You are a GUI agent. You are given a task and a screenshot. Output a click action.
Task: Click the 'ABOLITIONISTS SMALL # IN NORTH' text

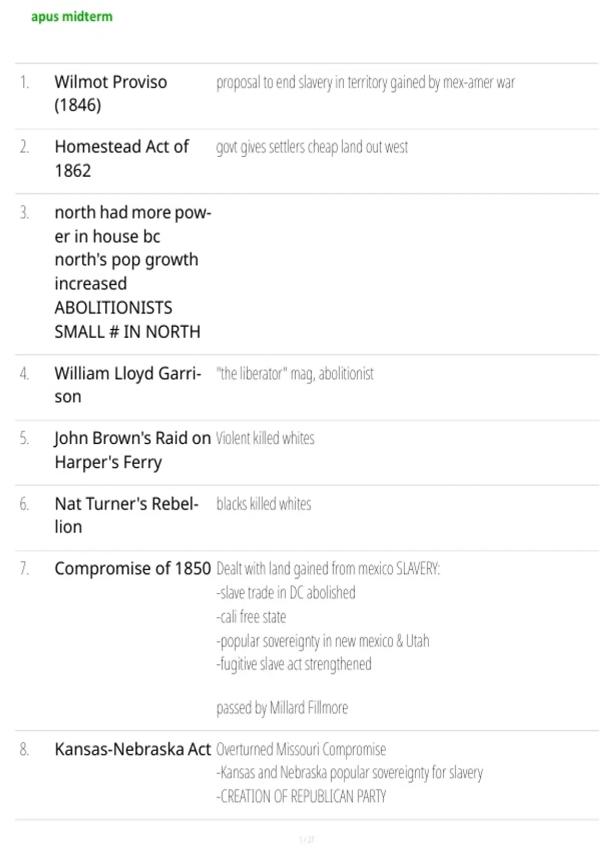(x=127, y=320)
